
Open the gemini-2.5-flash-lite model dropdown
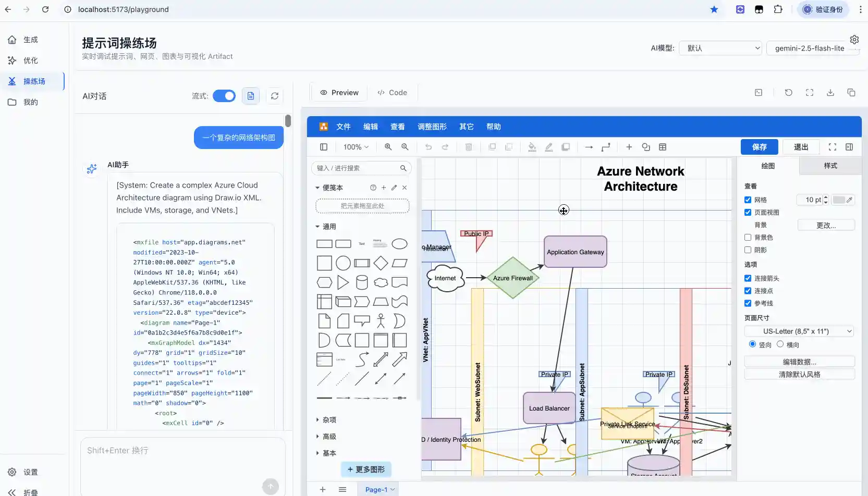click(x=813, y=48)
